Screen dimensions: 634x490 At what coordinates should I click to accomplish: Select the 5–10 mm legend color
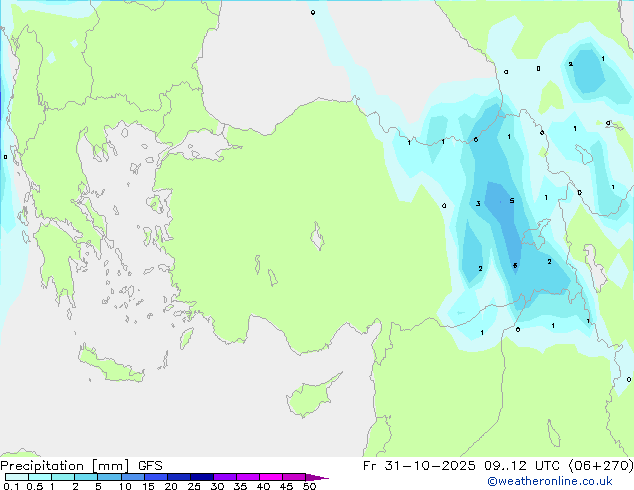coord(109,477)
